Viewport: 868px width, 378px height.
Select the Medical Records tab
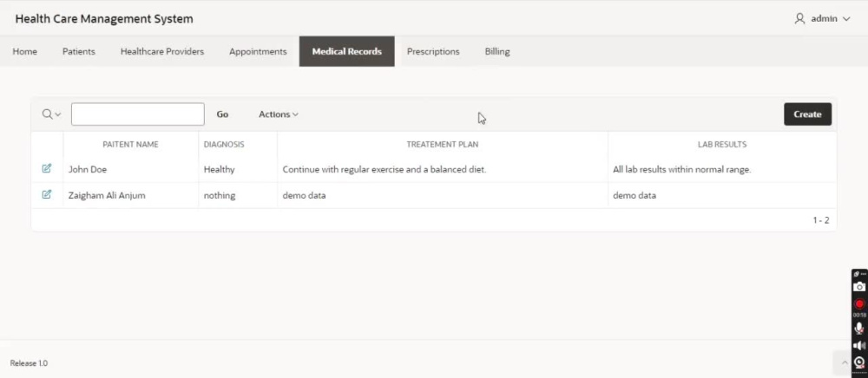[347, 51]
